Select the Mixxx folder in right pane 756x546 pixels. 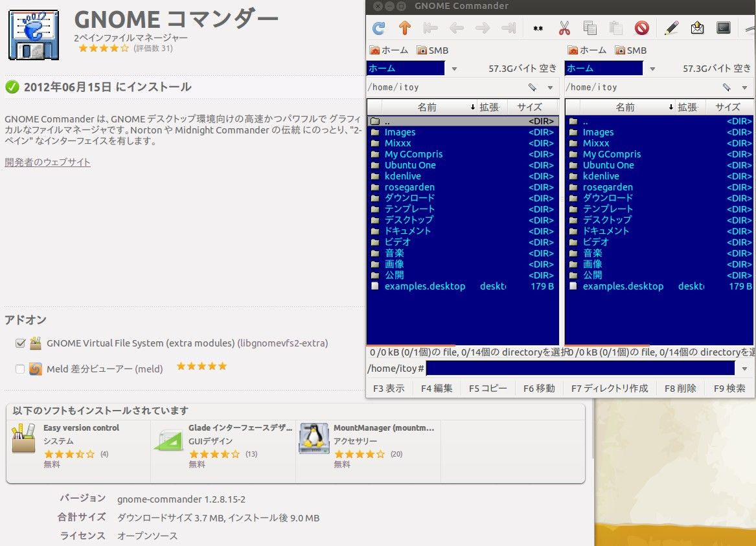click(x=659, y=143)
